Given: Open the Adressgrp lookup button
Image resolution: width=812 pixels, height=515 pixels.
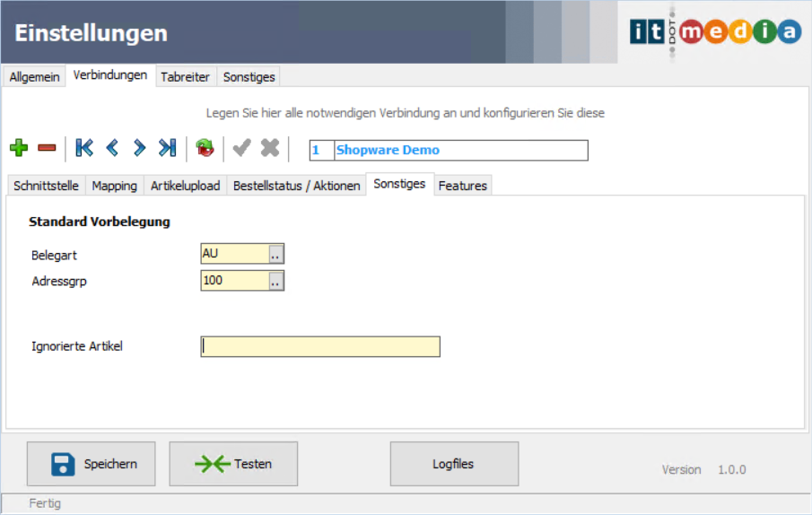Looking at the screenshot, I should (x=276, y=282).
